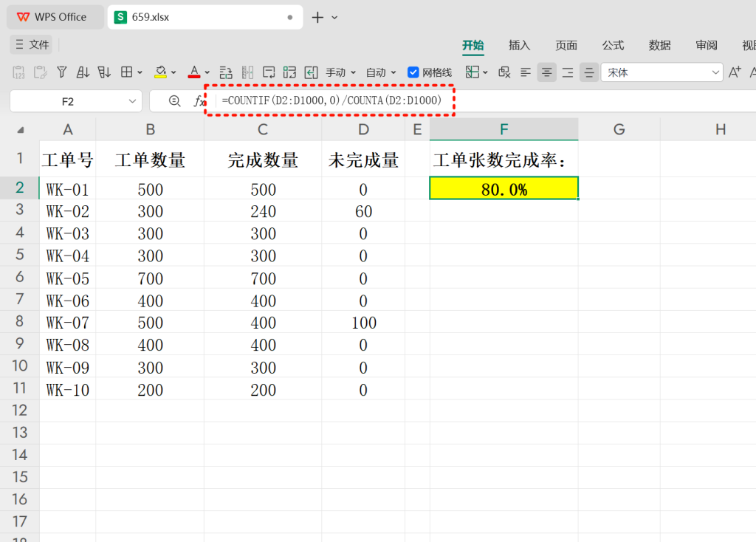The image size is (756, 542).
Task: Switch to the 开始 ribbon tab
Action: [x=472, y=45]
